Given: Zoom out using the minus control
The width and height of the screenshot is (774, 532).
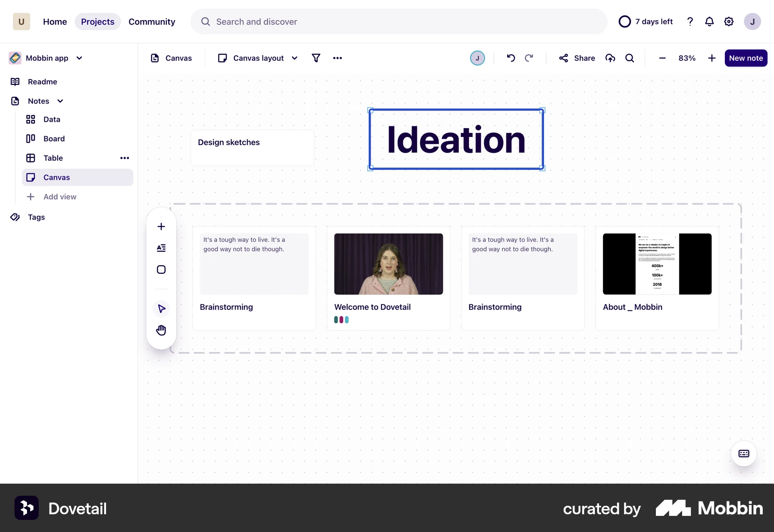Looking at the screenshot, I should coord(662,58).
